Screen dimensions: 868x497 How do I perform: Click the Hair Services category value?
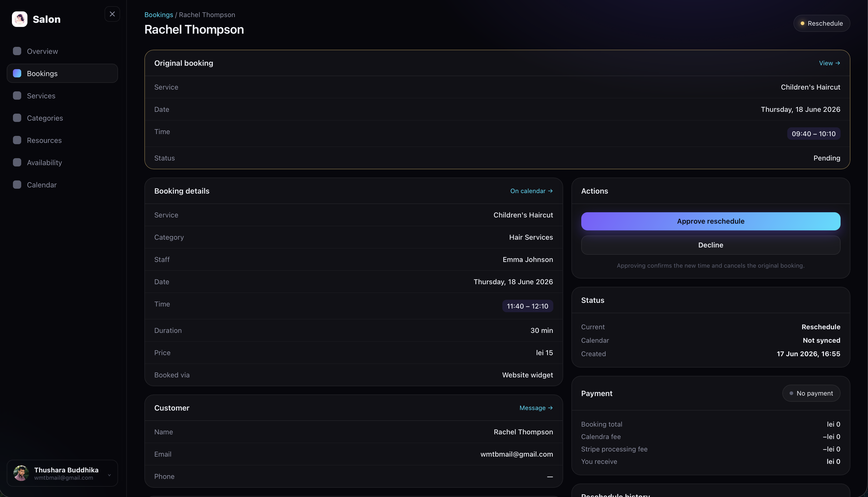531,237
